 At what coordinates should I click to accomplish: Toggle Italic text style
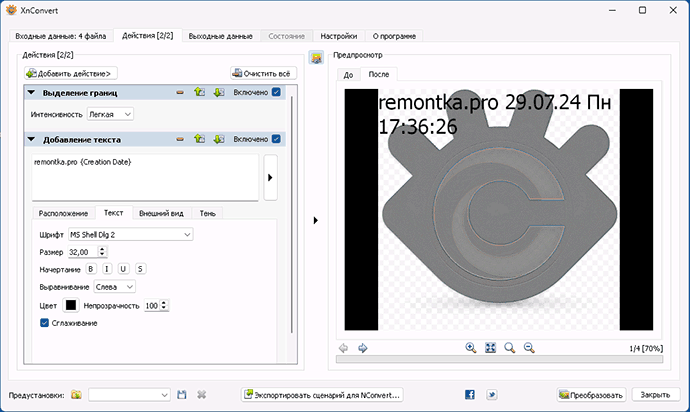point(107,269)
